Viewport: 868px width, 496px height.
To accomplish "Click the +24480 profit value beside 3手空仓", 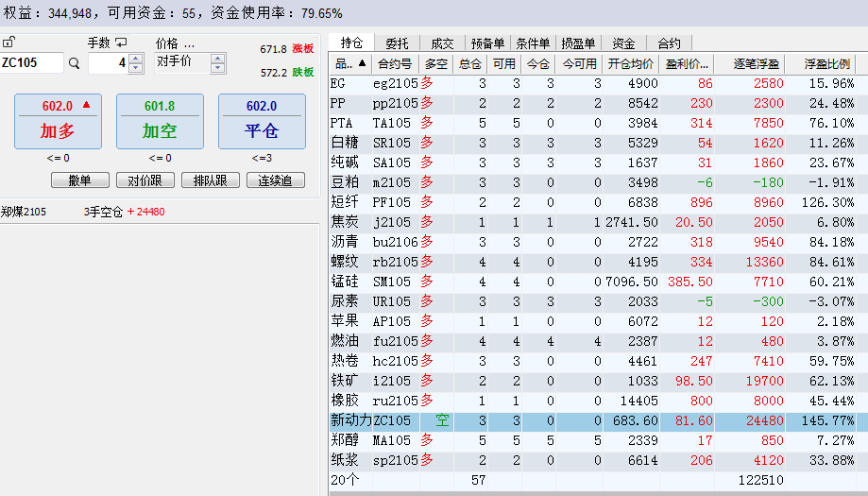I will click(x=146, y=212).
